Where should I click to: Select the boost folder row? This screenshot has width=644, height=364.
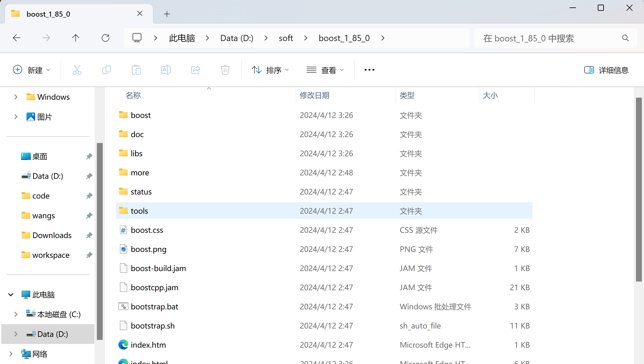324,115
